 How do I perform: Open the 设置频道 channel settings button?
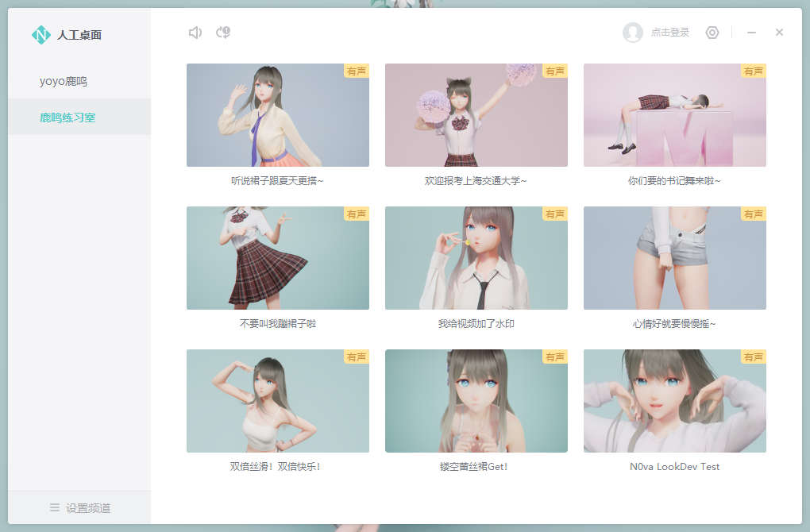79,507
